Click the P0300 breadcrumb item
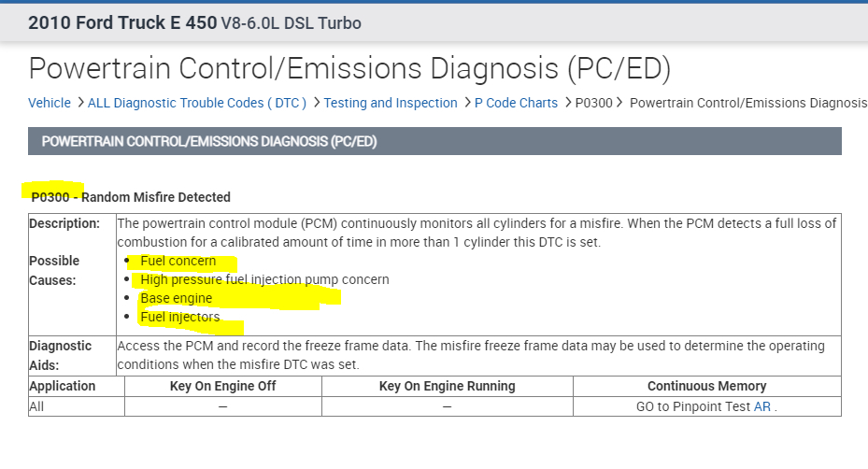 click(593, 103)
